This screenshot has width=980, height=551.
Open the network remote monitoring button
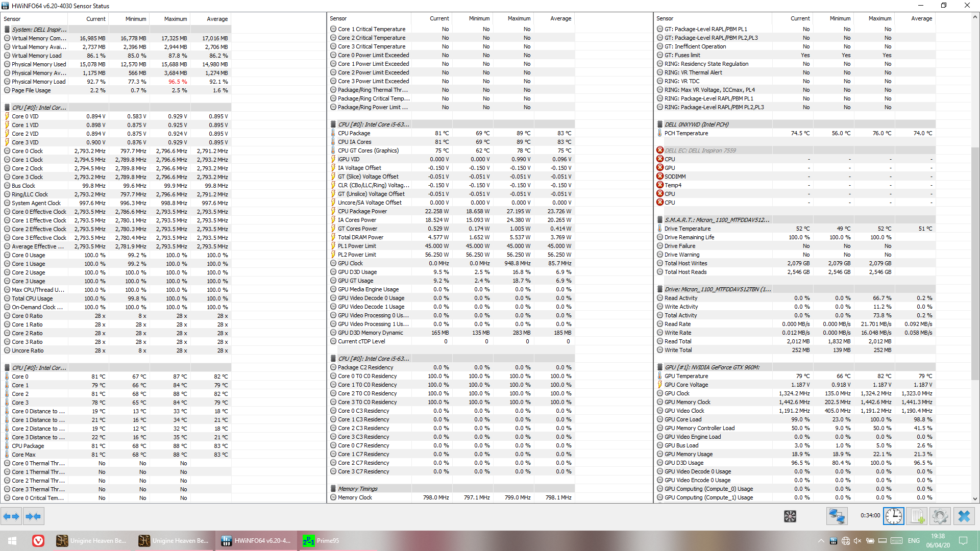coord(837,516)
